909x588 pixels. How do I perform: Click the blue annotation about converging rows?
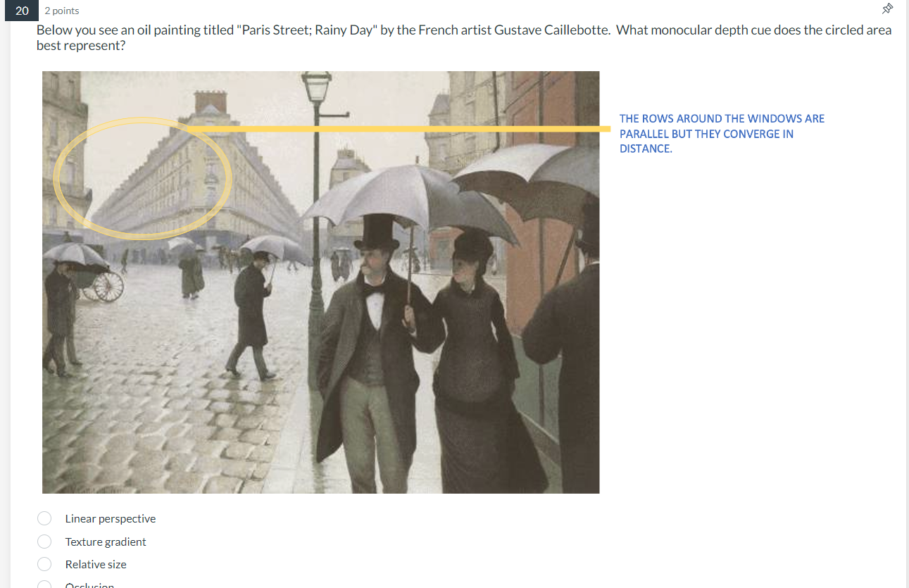[722, 133]
